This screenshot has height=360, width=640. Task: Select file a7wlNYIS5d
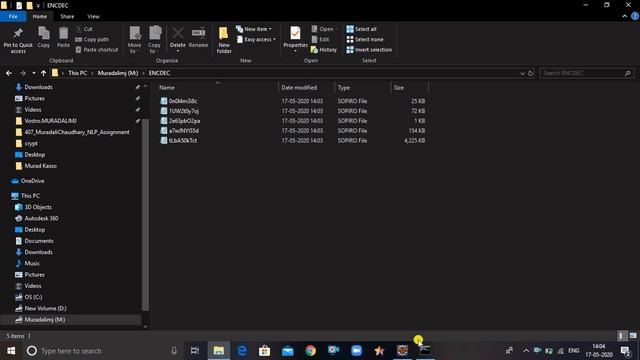pos(184,130)
